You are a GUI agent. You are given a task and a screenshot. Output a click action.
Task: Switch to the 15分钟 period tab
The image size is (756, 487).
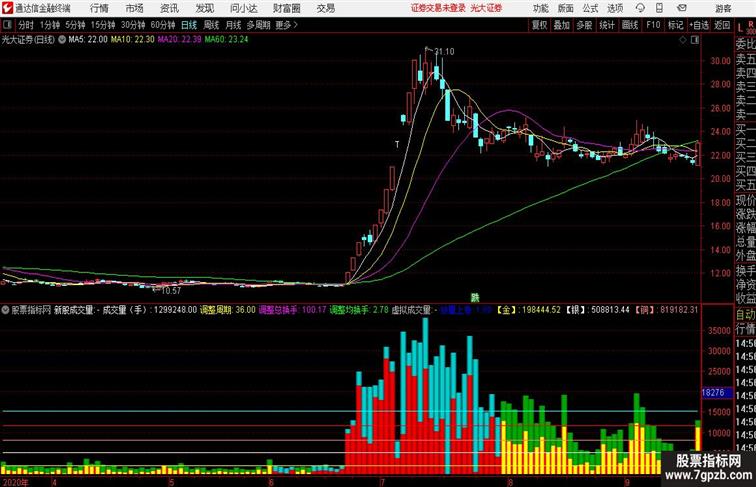(103, 25)
